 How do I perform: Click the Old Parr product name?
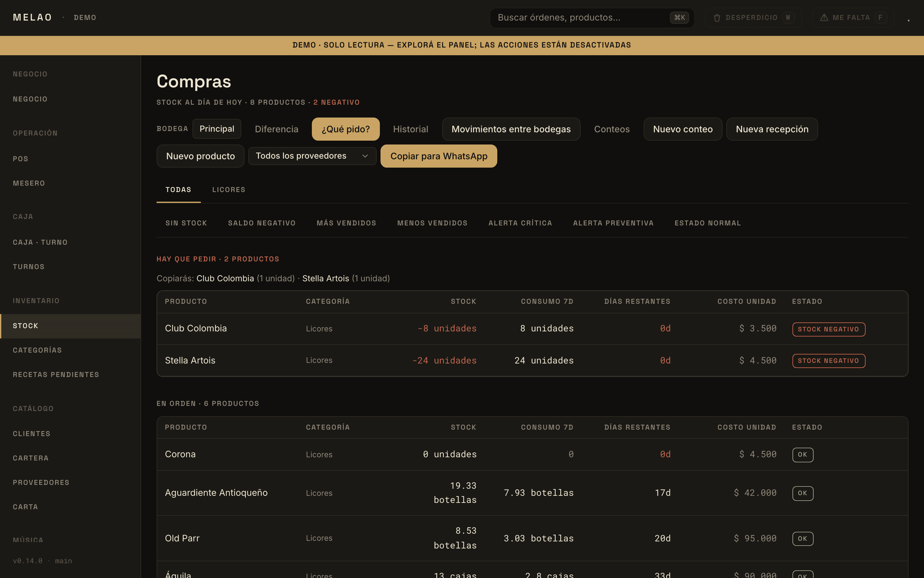click(182, 538)
